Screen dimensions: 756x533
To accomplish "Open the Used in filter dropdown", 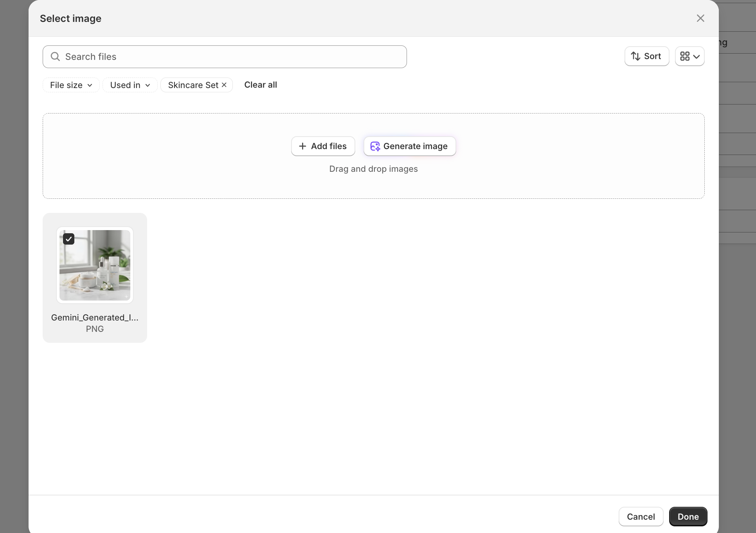I will point(130,85).
